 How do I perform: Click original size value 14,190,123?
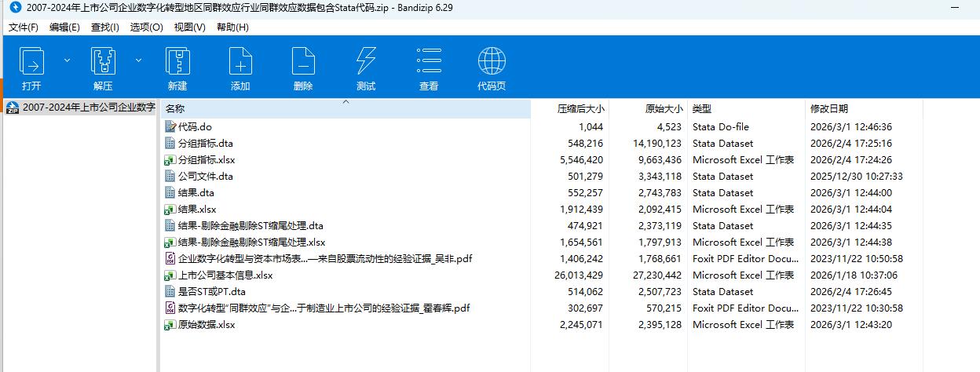tap(657, 143)
